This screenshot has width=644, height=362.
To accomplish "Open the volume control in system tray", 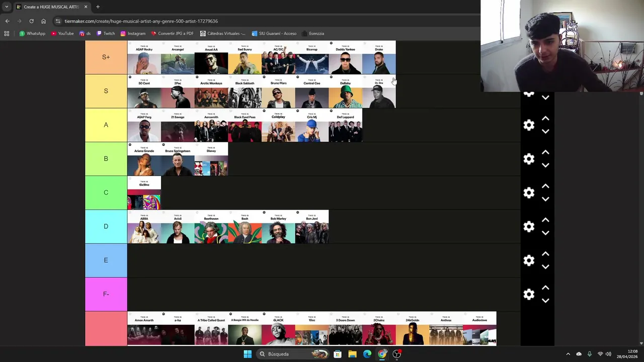I will click(x=608, y=354).
